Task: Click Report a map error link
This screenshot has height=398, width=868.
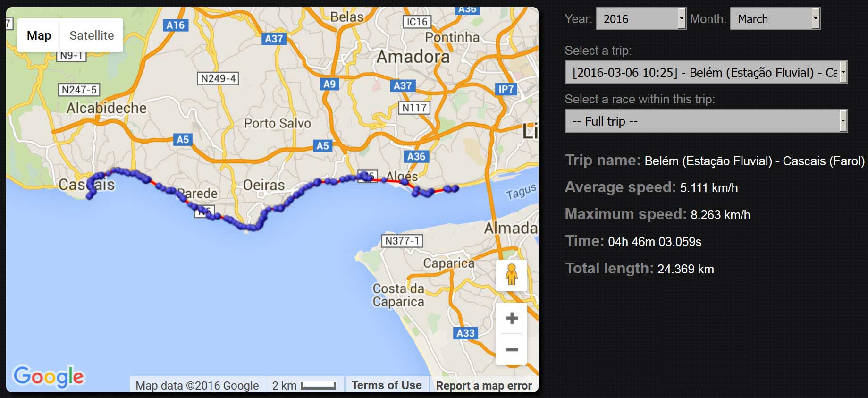Action: click(x=484, y=386)
